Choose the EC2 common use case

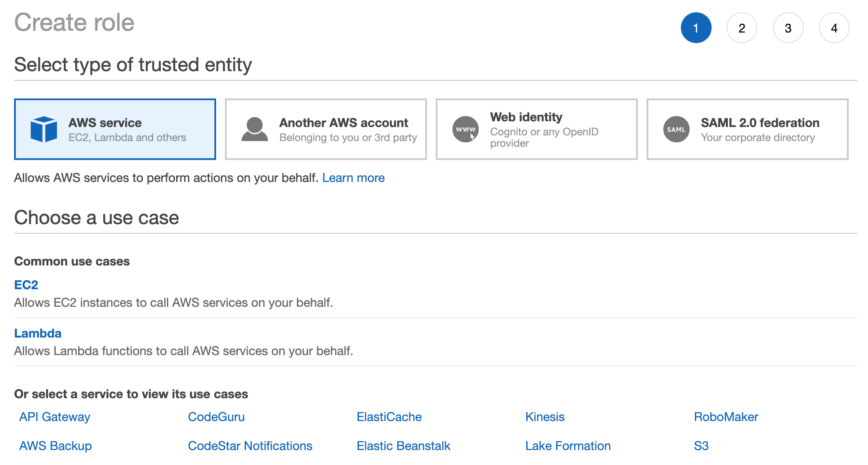coord(26,285)
